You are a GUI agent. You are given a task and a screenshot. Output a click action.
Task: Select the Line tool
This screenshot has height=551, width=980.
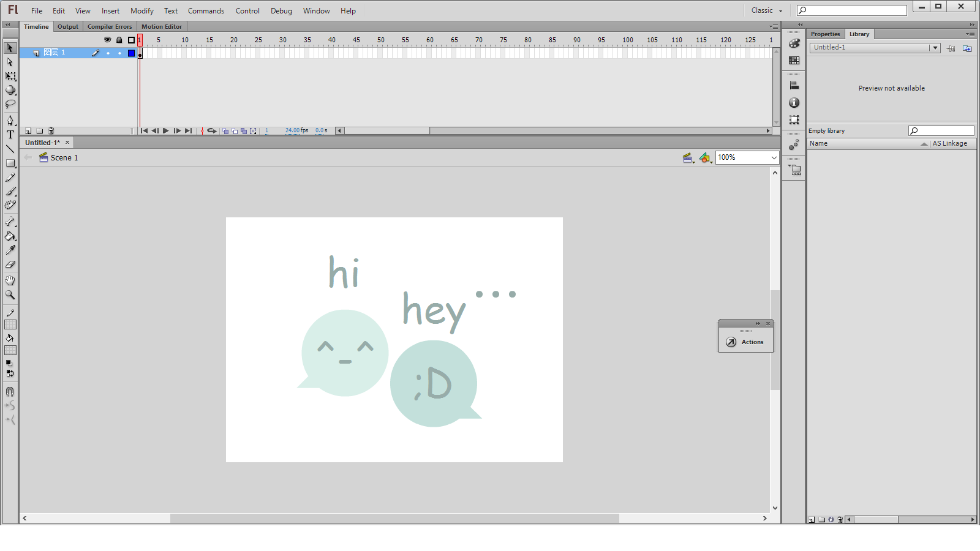[x=10, y=149]
